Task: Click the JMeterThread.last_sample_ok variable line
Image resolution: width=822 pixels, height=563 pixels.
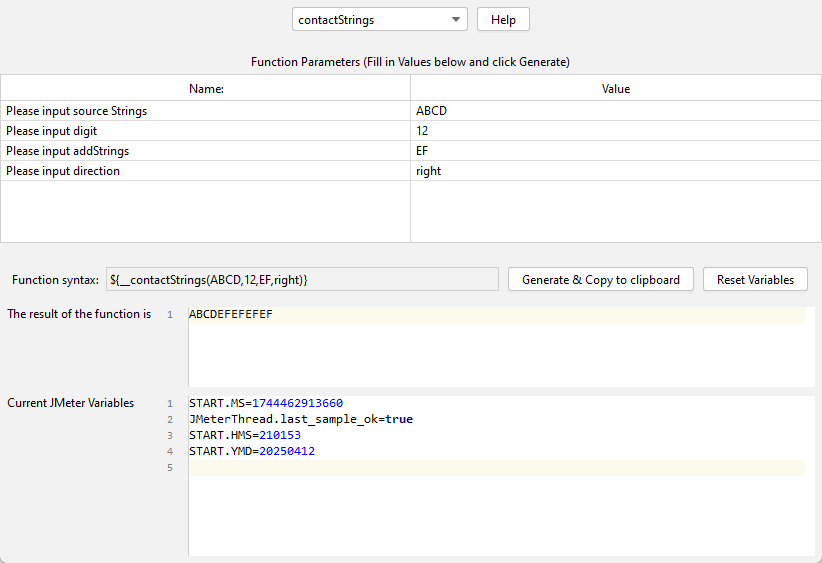Action: tap(300, 420)
